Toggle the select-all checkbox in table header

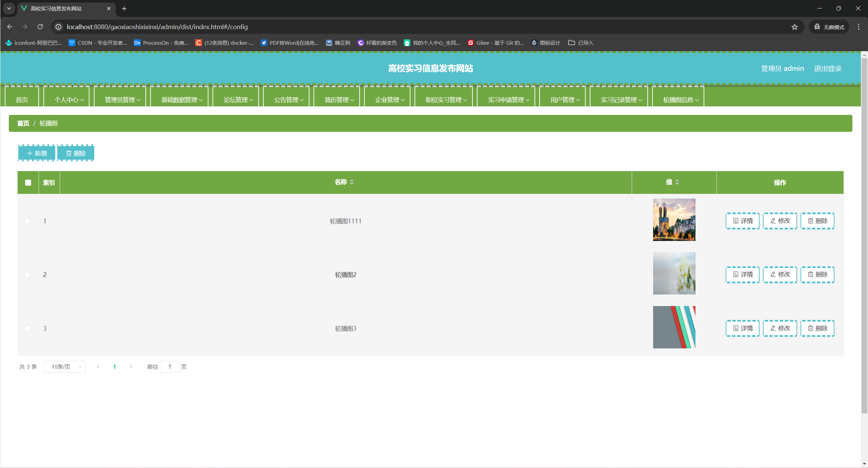28,183
